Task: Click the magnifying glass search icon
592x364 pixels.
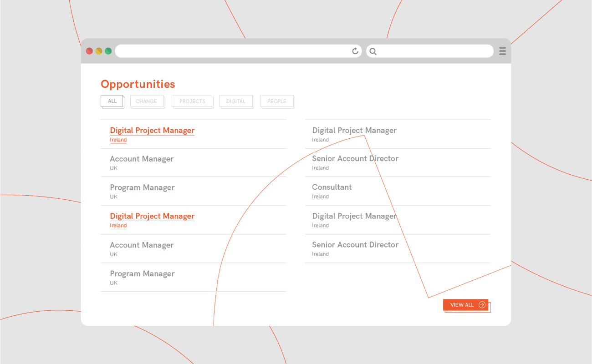Action: [x=373, y=51]
